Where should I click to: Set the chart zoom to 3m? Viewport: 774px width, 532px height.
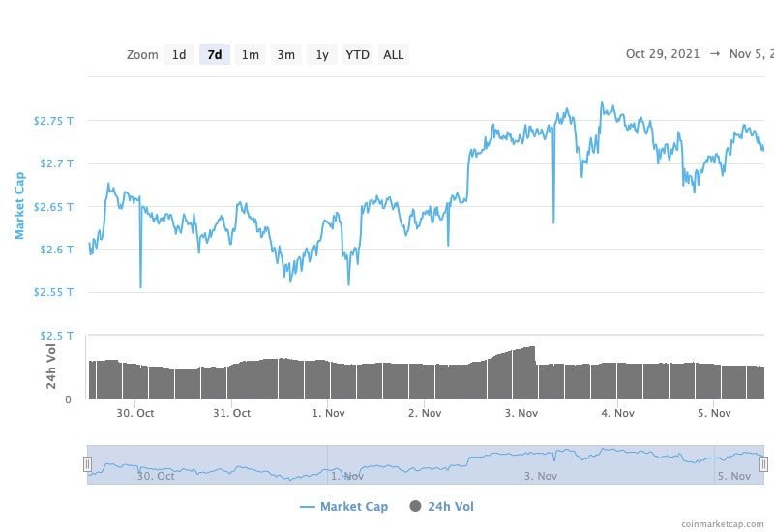286,55
